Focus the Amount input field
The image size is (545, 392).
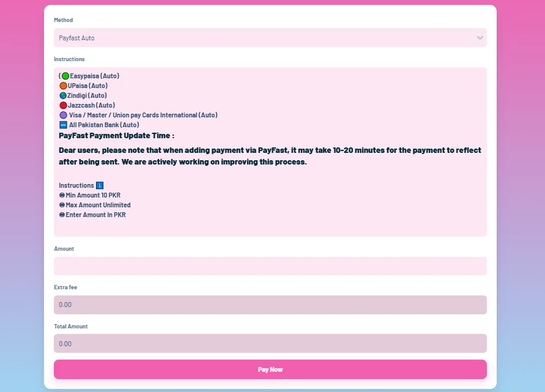click(270, 266)
